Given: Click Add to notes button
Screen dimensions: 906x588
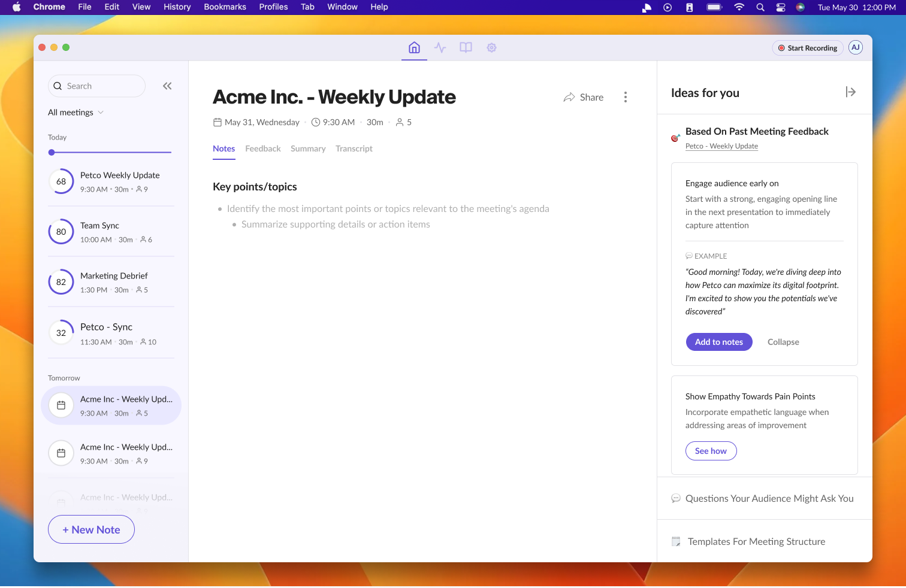Looking at the screenshot, I should click(719, 342).
